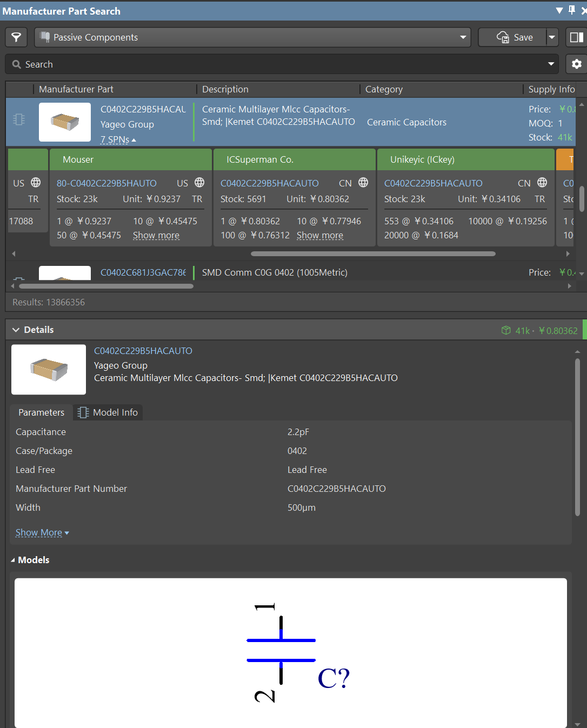Image resolution: width=587 pixels, height=728 pixels.
Task: Click the Model Info tab icon
Action: pos(83,412)
